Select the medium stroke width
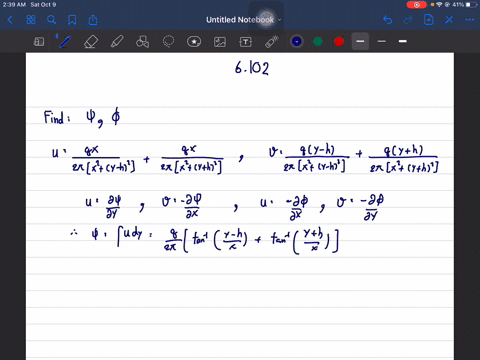This screenshot has width=480, height=360. [x=382, y=41]
